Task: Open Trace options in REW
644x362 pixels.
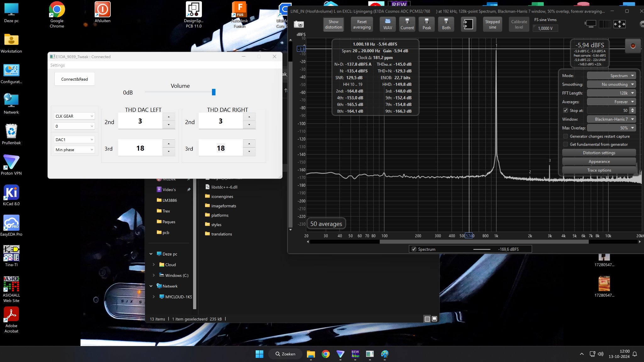Action: tap(599, 170)
